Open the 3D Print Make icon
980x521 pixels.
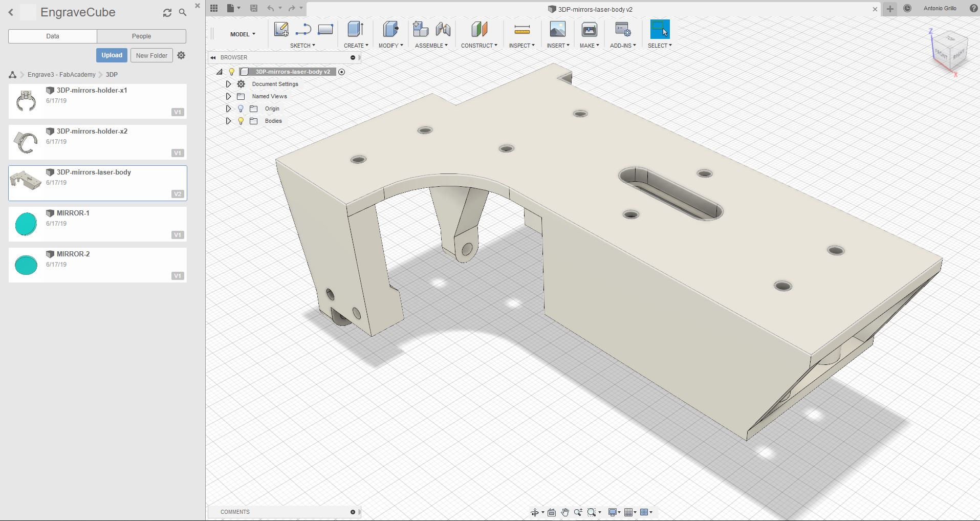tap(589, 30)
